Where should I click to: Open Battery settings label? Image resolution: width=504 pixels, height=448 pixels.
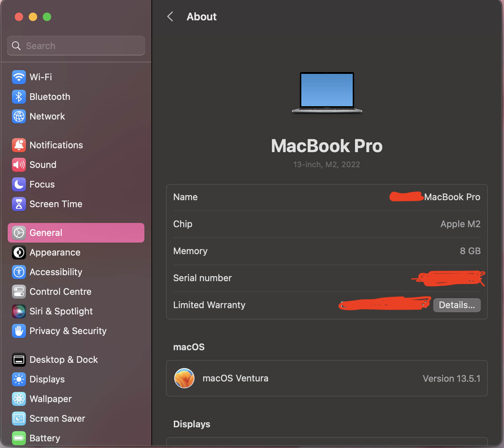click(45, 438)
